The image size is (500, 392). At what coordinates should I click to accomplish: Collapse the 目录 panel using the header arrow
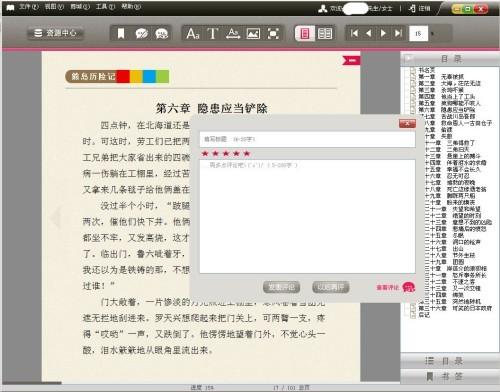(x=408, y=59)
